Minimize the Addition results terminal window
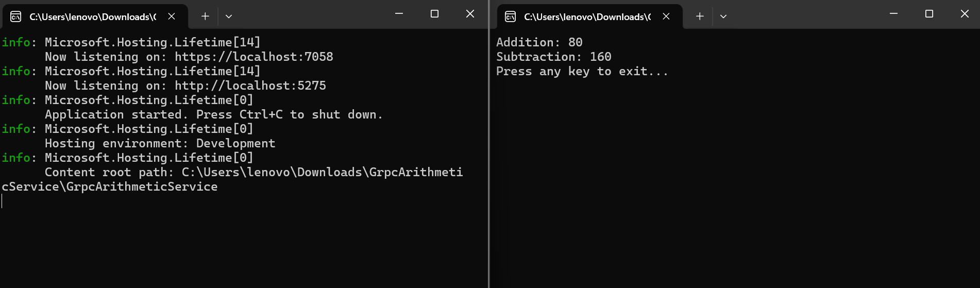Viewport: 980px width, 288px height. pos(893,14)
